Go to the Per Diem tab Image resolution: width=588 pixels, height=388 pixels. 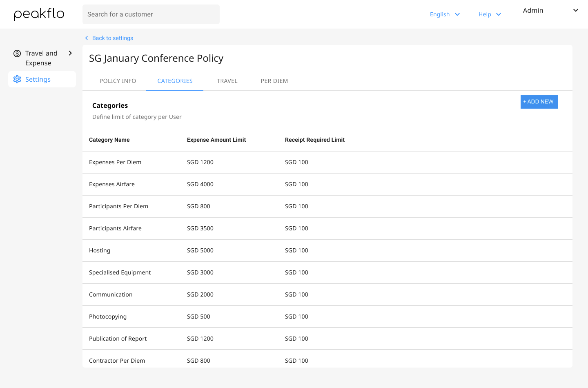pyautogui.click(x=274, y=81)
